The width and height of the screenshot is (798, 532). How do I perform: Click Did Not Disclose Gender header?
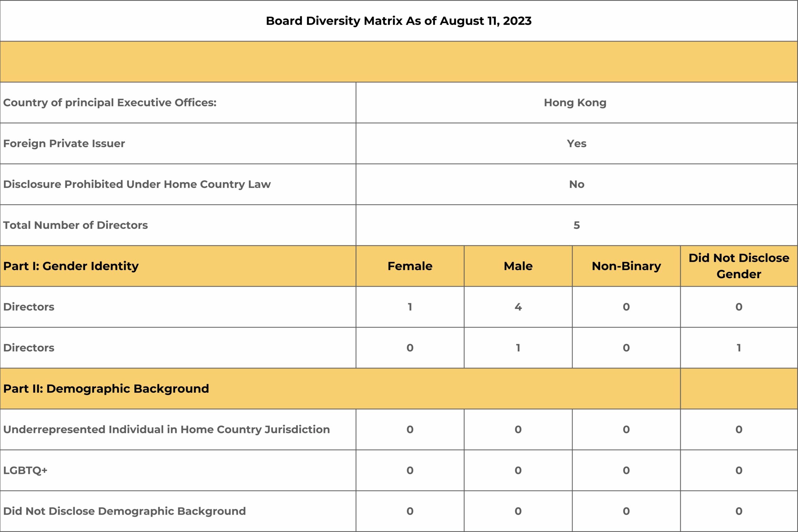point(738,266)
